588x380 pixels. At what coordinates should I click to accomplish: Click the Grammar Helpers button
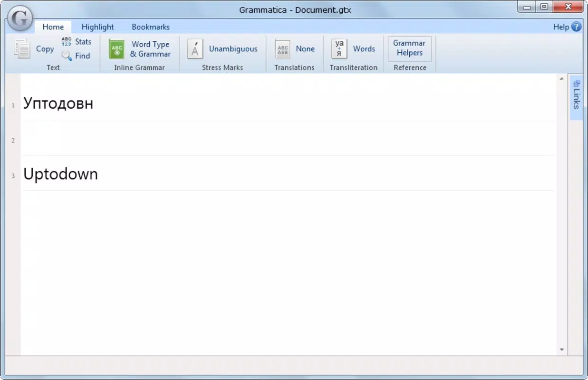pos(409,48)
